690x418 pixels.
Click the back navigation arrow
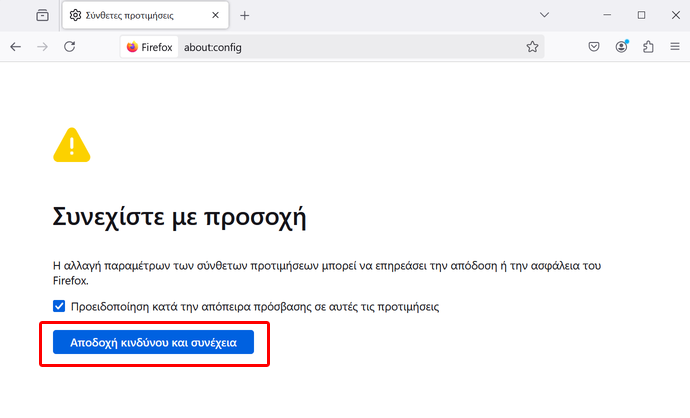15,47
